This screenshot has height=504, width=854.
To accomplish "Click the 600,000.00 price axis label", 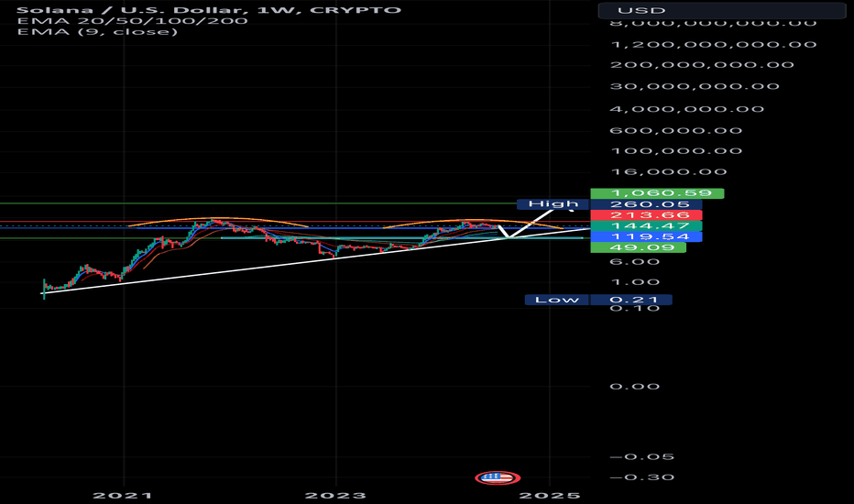I will [676, 131].
